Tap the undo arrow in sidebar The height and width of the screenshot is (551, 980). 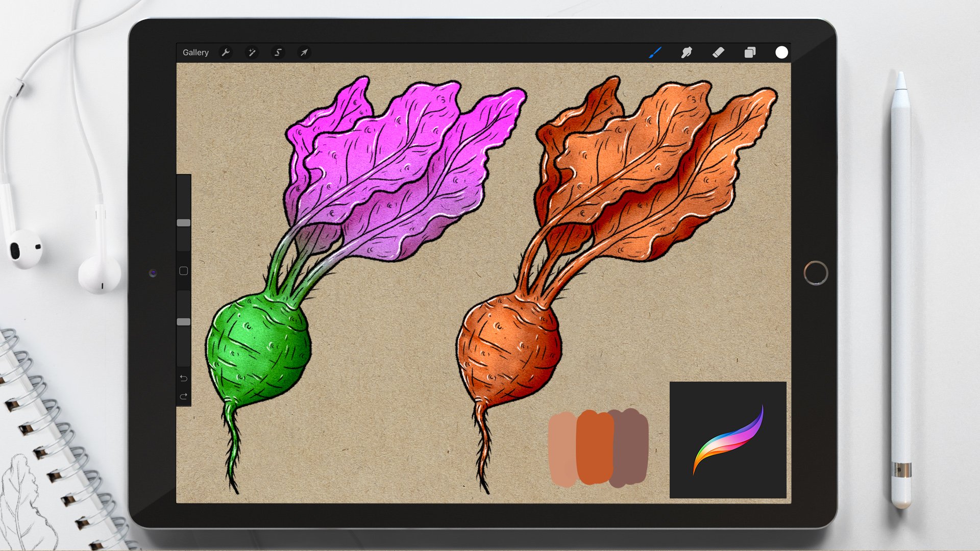coord(184,379)
